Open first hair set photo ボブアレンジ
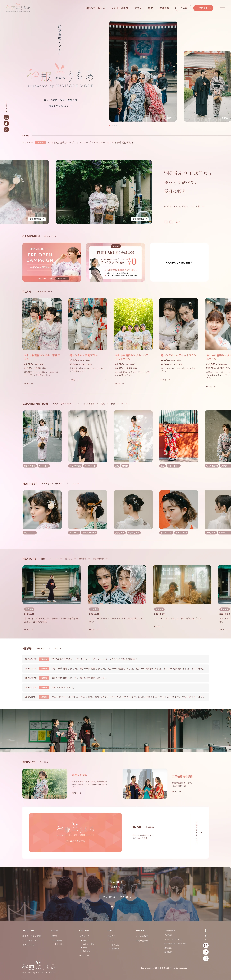The height and width of the screenshot is (980, 231). tap(42, 509)
